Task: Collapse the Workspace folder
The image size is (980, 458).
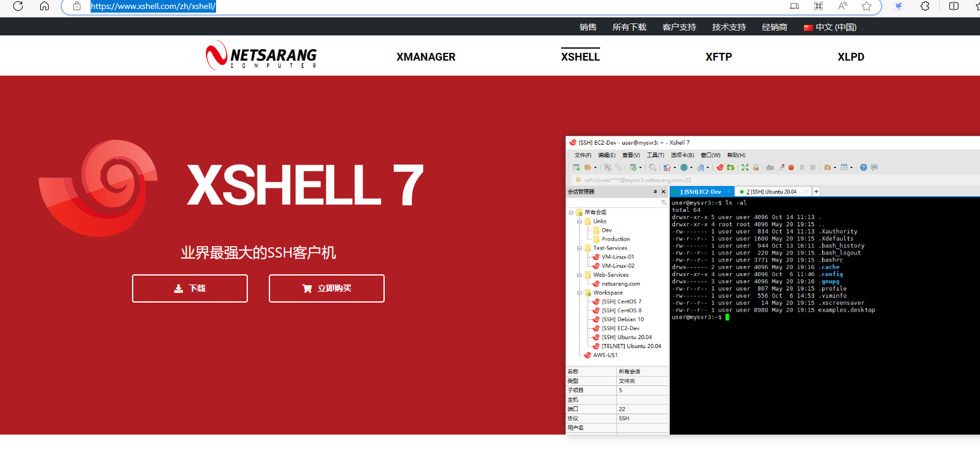Action: pyautogui.click(x=580, y=293)
